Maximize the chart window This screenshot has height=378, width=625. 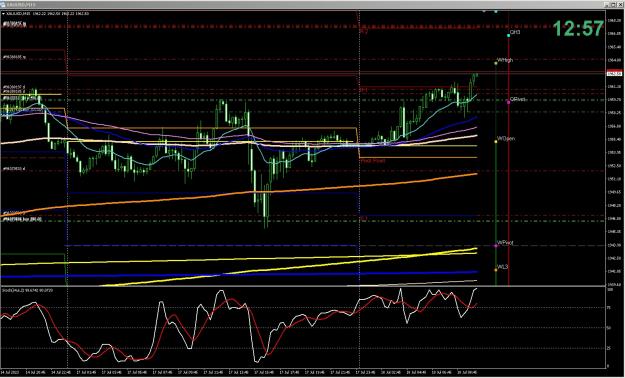(x=614, y=4)
